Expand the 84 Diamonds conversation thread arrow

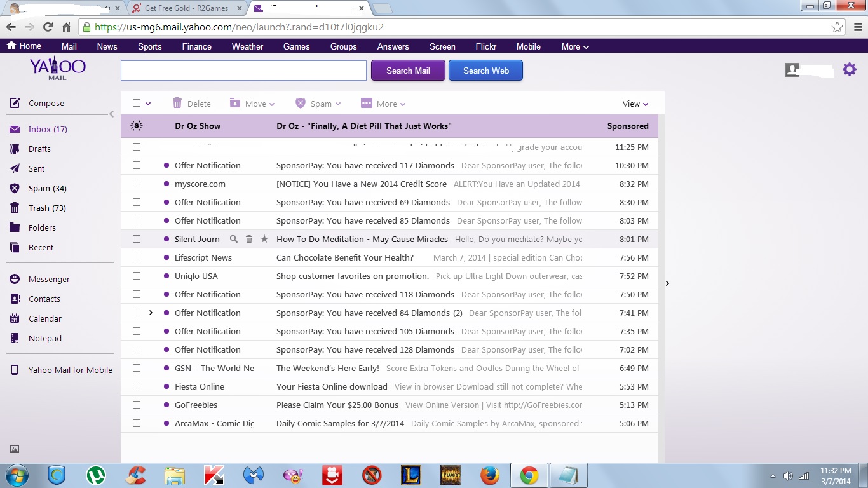[x=151, y=313]
